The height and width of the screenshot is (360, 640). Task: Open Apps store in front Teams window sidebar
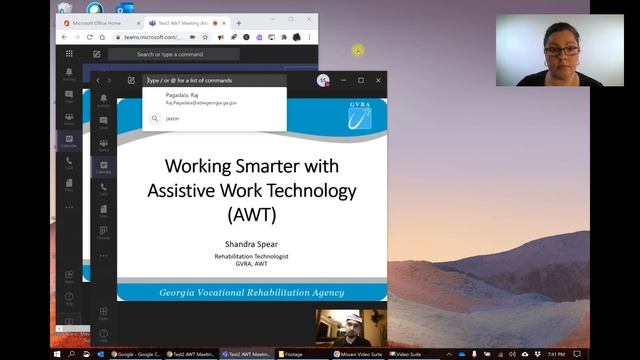click(x=104, y=313)
